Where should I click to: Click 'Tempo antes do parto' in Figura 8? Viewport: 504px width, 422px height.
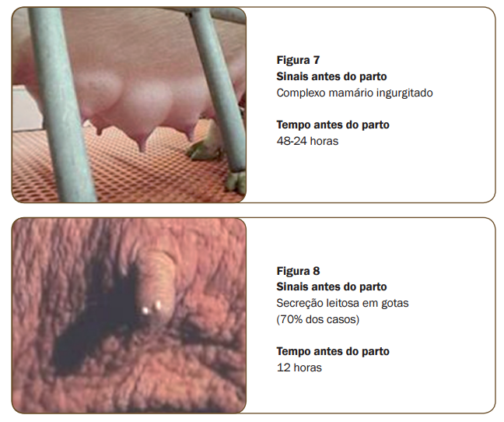coord(333,351)
